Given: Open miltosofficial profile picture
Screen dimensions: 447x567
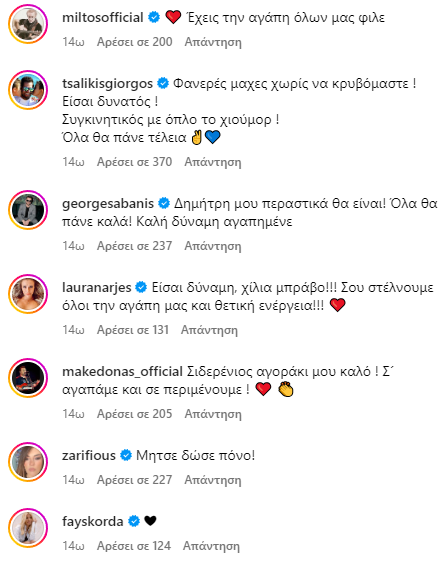Looking at the screenshot, I should pos(28,24).
